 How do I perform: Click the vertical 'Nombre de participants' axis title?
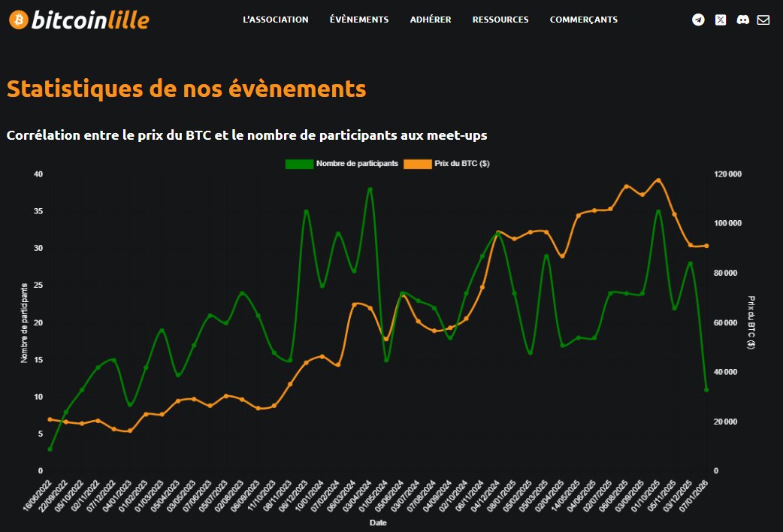(24, 322)
